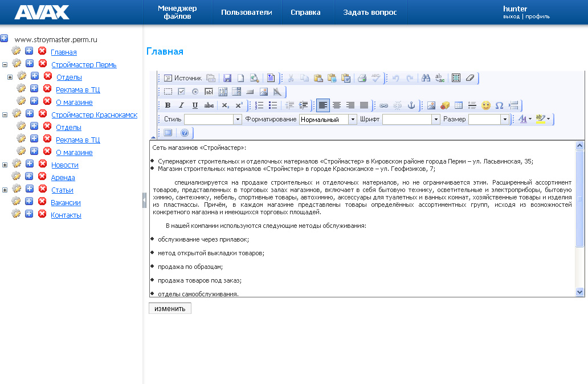
Task: Insert a radio button form field icon
Action: (195, 92)
